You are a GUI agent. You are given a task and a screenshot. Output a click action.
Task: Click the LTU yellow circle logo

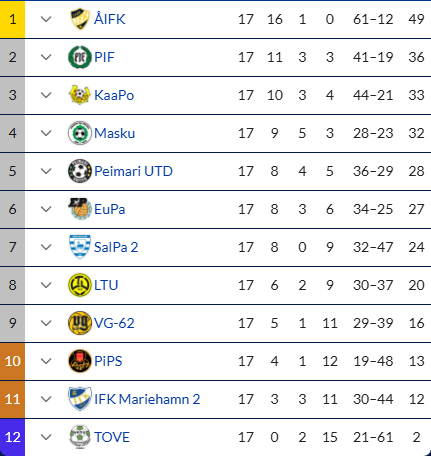[80, 285]
